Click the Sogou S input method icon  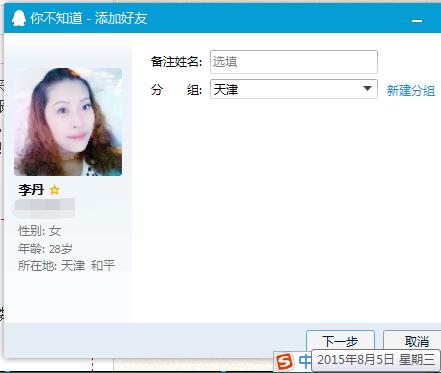285,361
